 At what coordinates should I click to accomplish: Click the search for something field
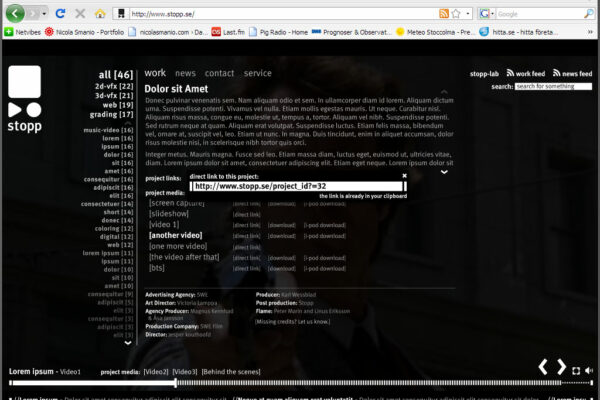tap(553, 87)
